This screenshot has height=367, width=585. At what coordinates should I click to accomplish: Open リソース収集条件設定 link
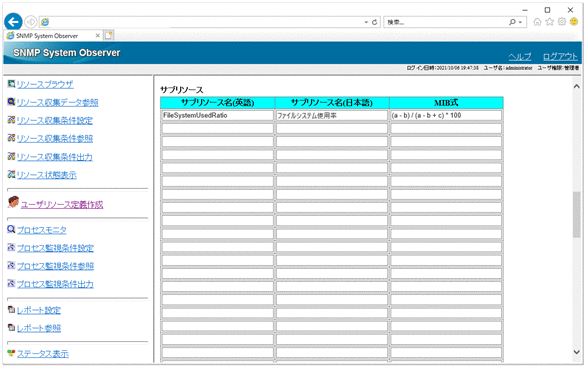(54, 120)
